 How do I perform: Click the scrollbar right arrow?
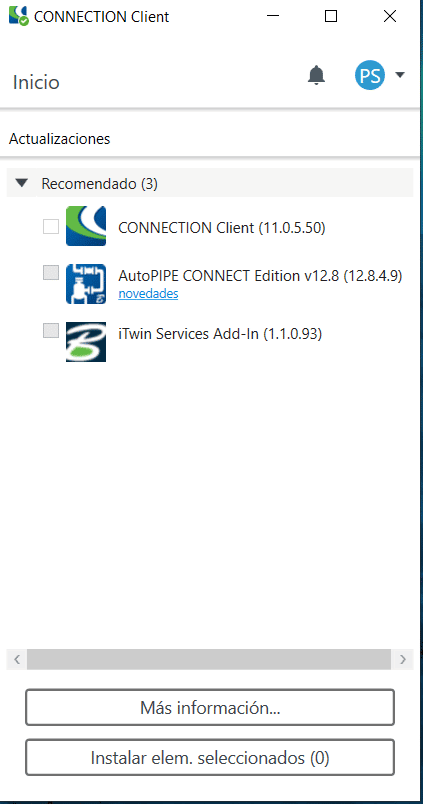pos(402,659)
